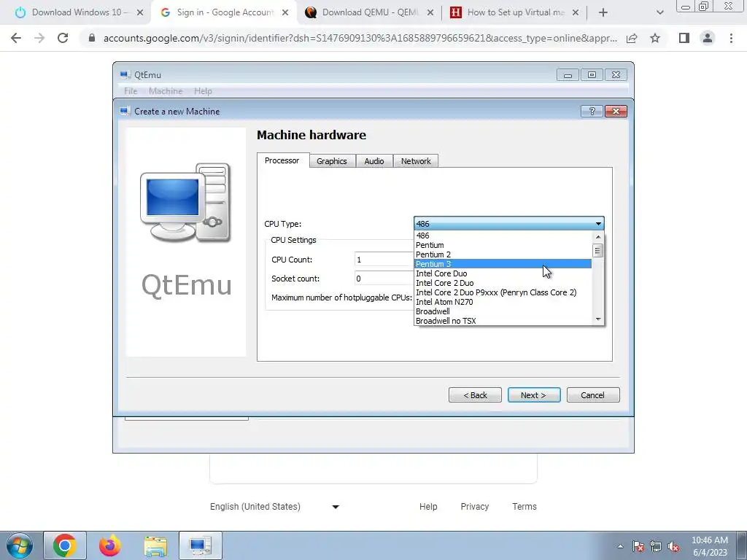The width and height of the screenshot is (747, 560).
Task: Launch Firefox from the taskbar
Action: click(x=110, y=545)
